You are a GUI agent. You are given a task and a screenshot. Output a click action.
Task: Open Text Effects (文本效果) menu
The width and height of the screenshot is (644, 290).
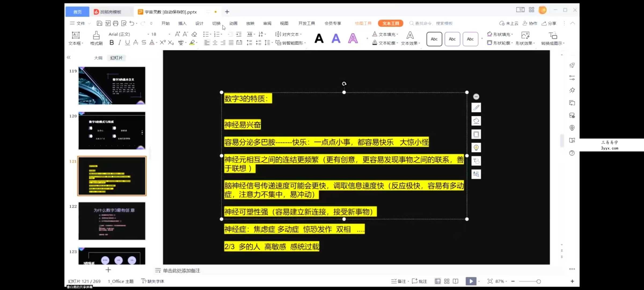tap(410, 38)
